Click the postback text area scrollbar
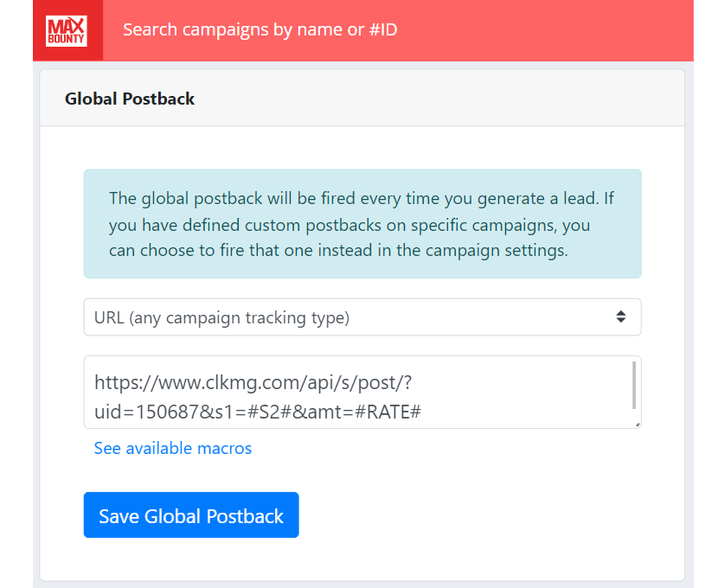Viewport: 724px width, 588px height. pyautogui.click(x=634, y=386)
